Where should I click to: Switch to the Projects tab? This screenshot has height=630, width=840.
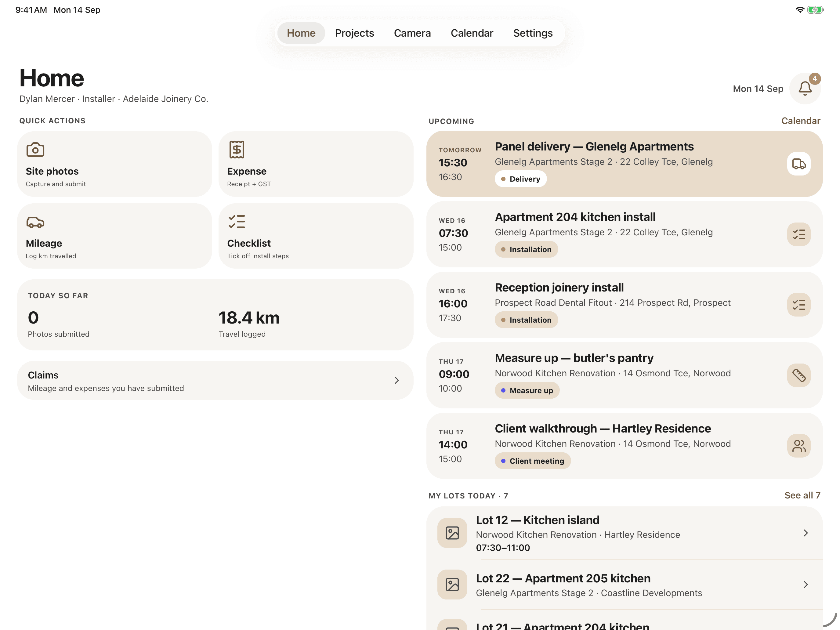(x=354, y=33)
